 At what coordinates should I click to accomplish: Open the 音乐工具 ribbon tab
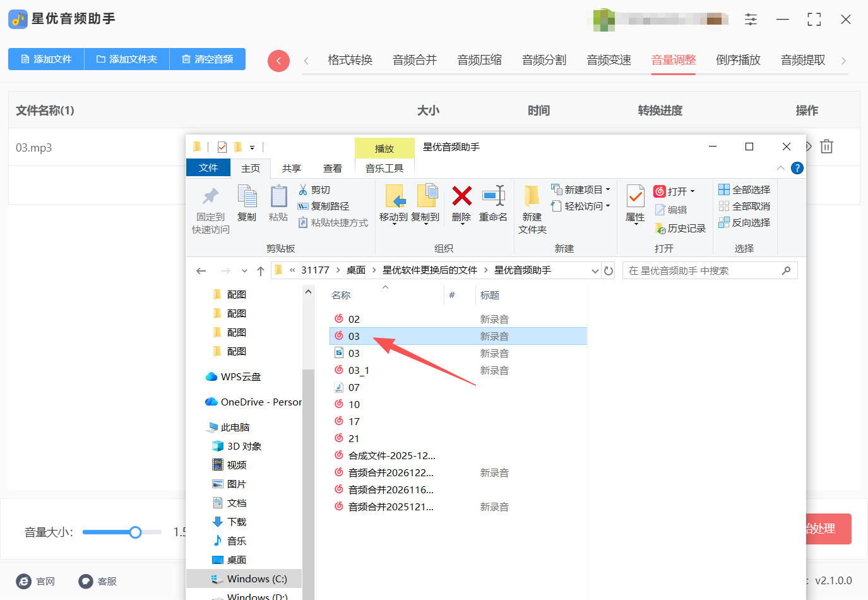pos(384,168)
